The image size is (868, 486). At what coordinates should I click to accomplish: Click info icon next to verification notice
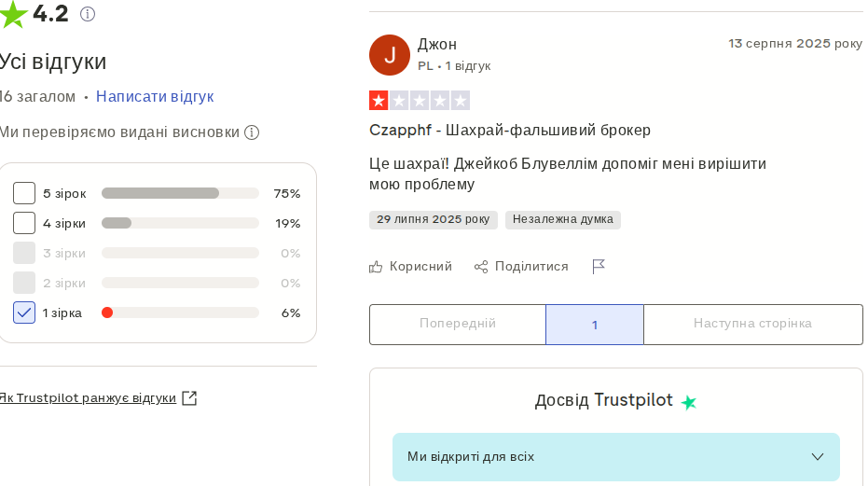(x=252, y=132)
